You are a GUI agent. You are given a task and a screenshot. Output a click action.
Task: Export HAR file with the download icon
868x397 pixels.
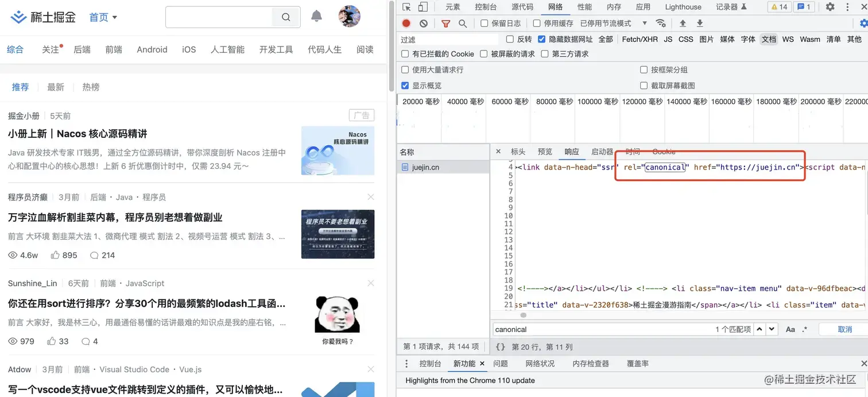click(699, 23)
